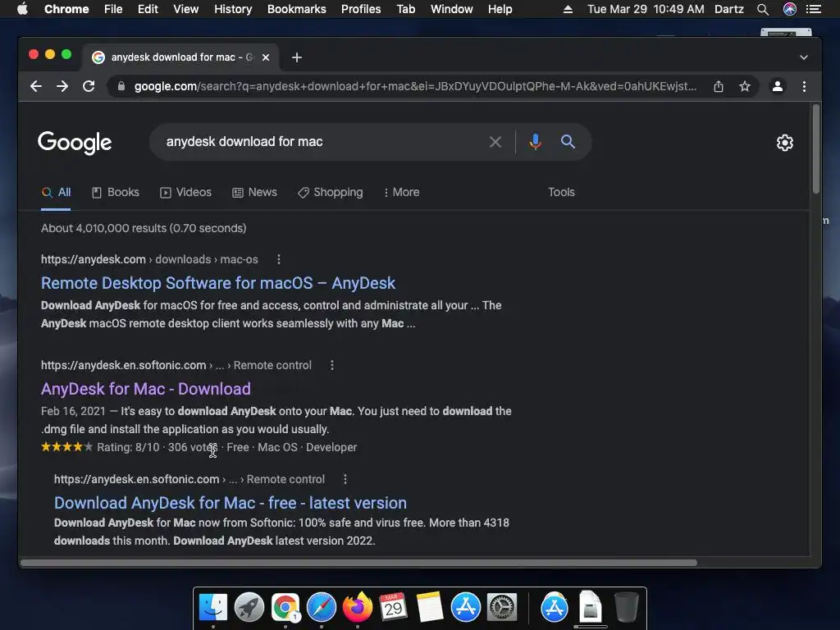Share this page using the share icon
The width and height of the screenshot is (840, 630).
[x=719, y=86]
